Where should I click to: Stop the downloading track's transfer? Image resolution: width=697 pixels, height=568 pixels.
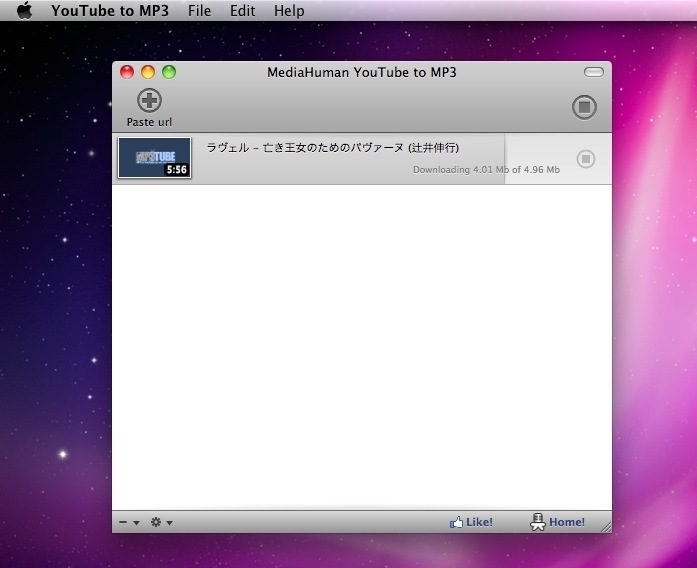pyautogui.click(x=586, y=159)
